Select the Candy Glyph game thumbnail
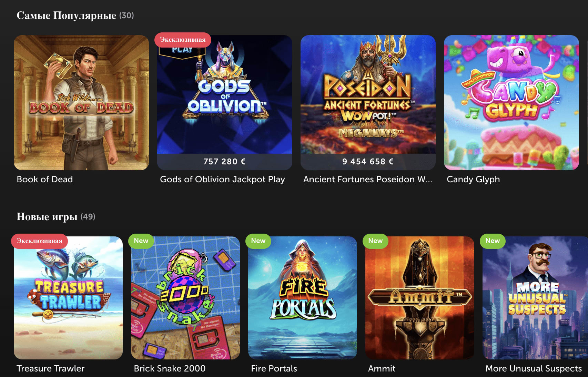Image resolution: width=588 pixels, height=377 pixels. point(511,102)
